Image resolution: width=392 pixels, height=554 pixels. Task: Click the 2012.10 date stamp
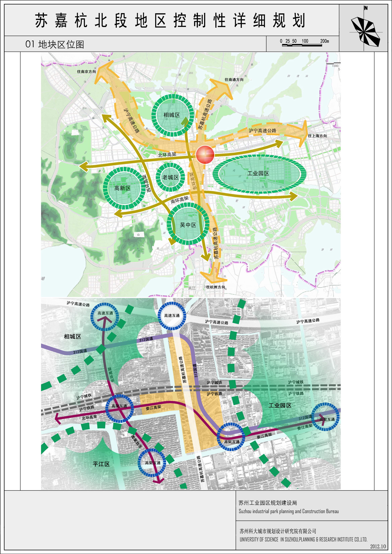(x=378, y=546)
